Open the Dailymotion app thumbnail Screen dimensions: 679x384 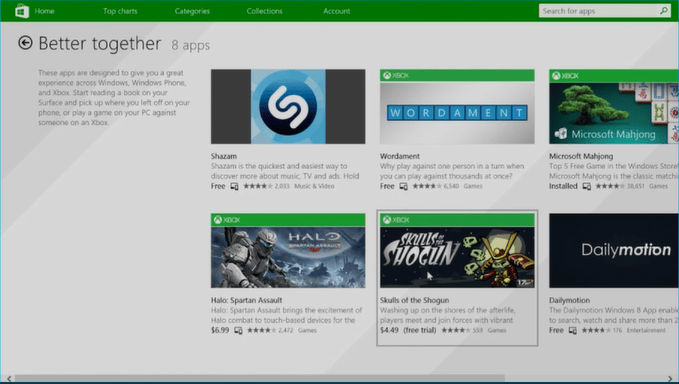(x=614, y=251)
